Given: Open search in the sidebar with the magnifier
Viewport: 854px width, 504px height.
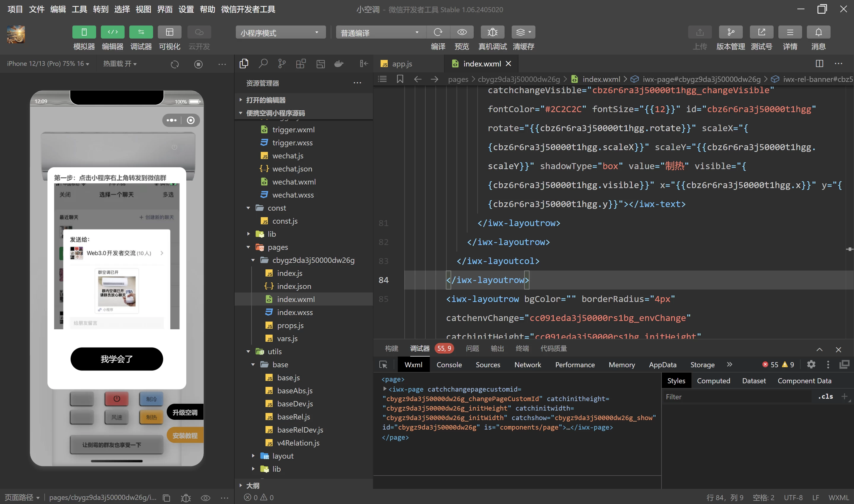Looking at the screenshot, I should click(263, 63).
